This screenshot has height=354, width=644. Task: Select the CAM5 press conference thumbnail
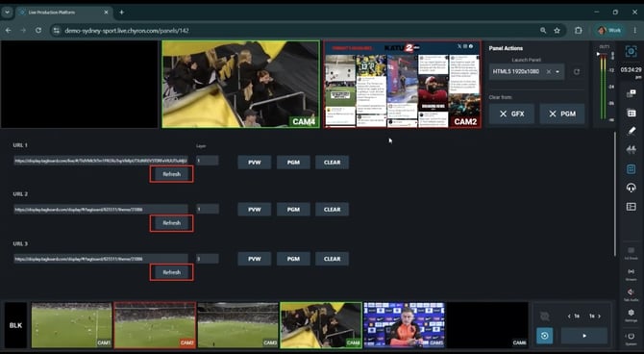[404, 325]
